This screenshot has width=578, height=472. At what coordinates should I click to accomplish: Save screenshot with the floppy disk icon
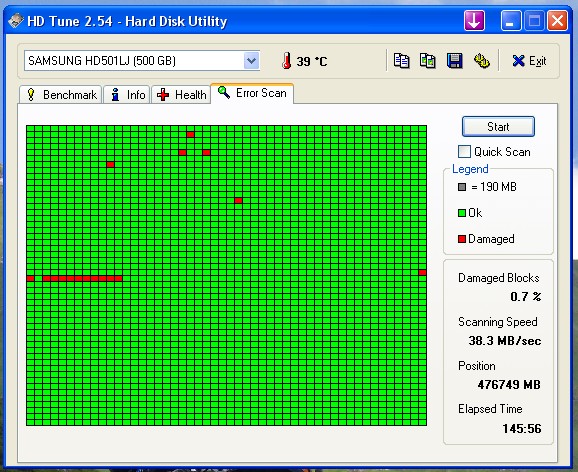click(x=455, y=61)
